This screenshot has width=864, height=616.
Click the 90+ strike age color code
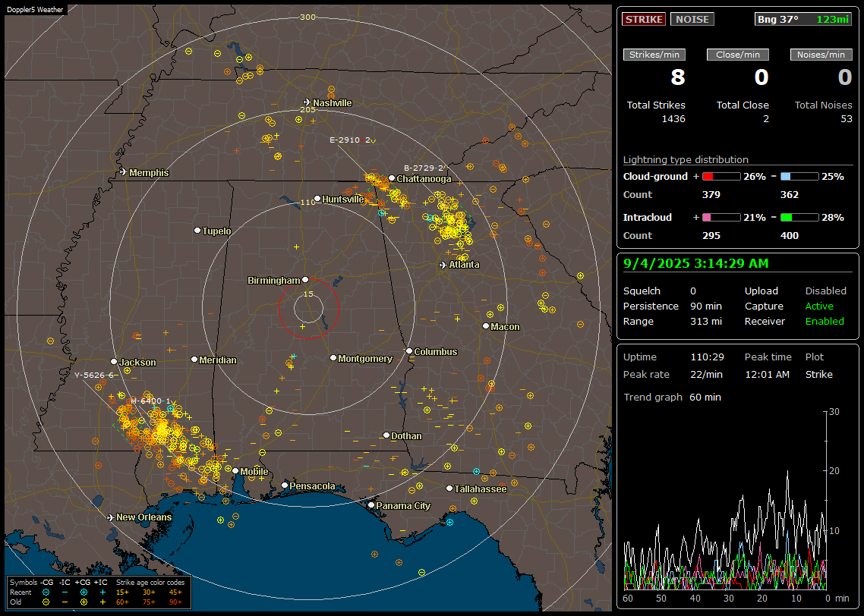[x=175, y=602]
